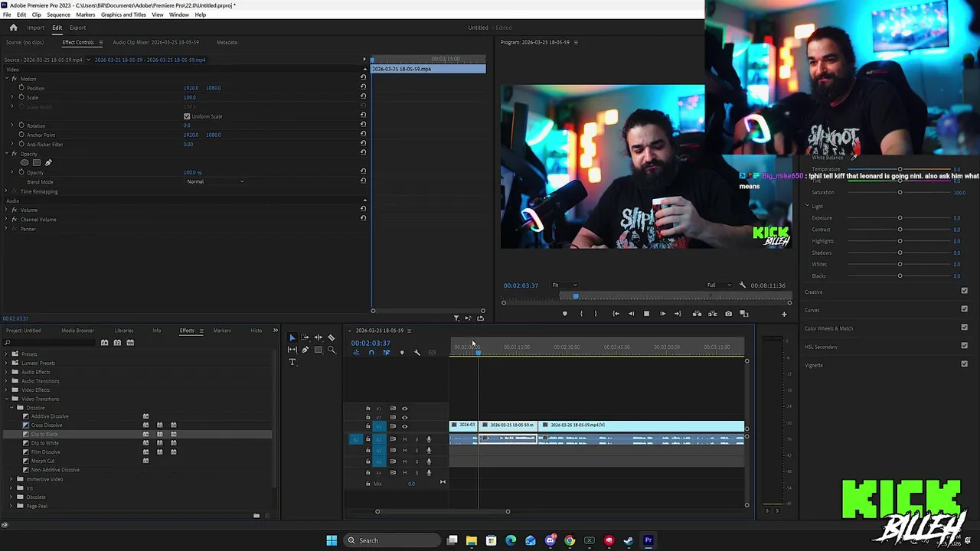Screen dimensions: 980x551
Task: Solo audio track A2
Action: (x=416, y=450)
